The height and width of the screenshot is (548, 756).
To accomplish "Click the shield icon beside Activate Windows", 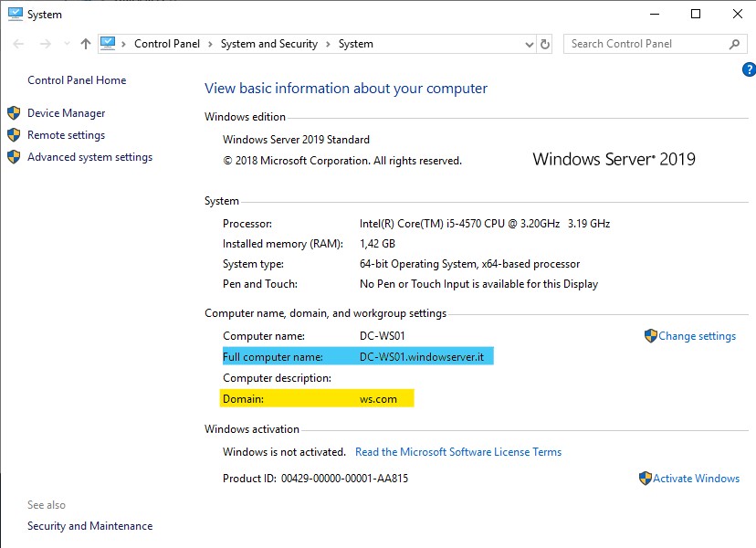I will coord(646,478).
